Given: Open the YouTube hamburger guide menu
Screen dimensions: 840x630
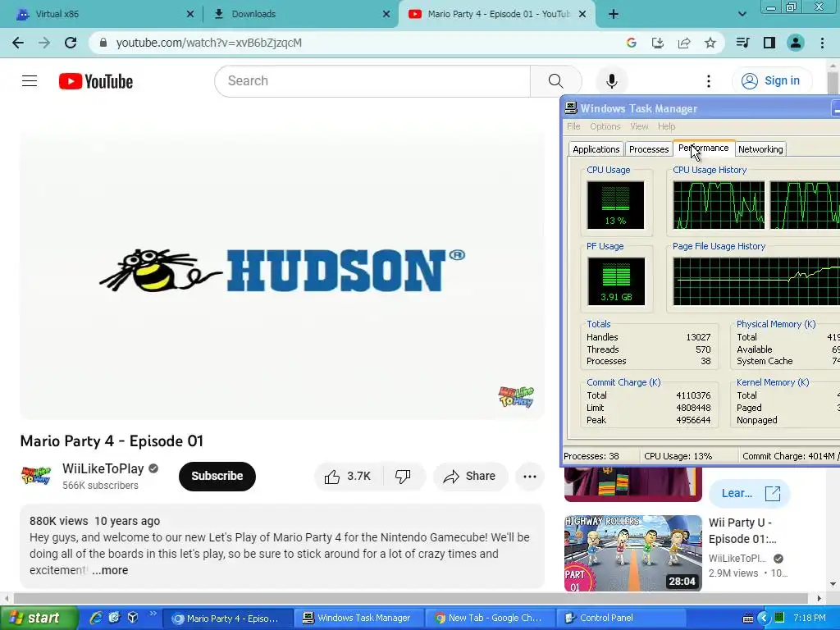Looking at the screenshot, I should [30, 81].
